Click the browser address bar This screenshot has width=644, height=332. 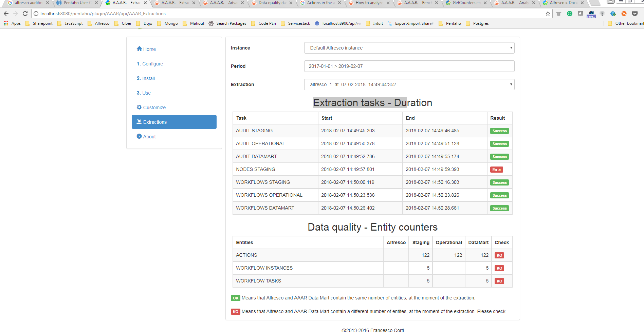click(292, 14)
